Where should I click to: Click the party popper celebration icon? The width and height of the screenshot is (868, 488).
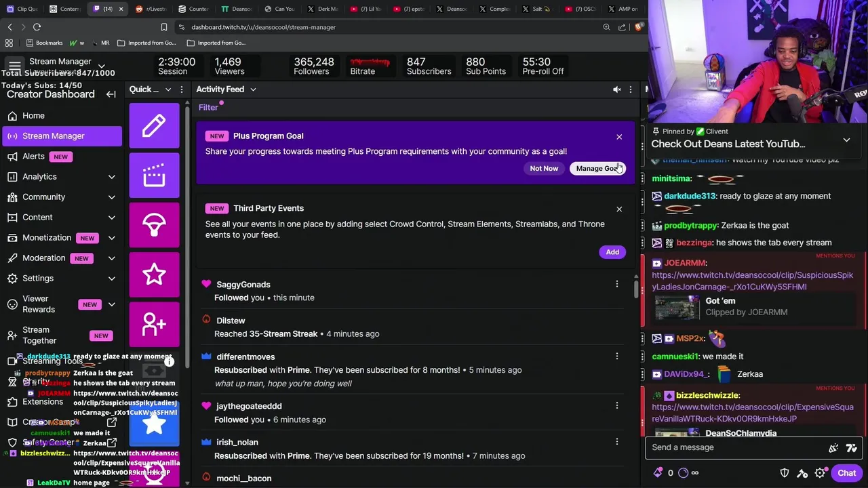833,447
